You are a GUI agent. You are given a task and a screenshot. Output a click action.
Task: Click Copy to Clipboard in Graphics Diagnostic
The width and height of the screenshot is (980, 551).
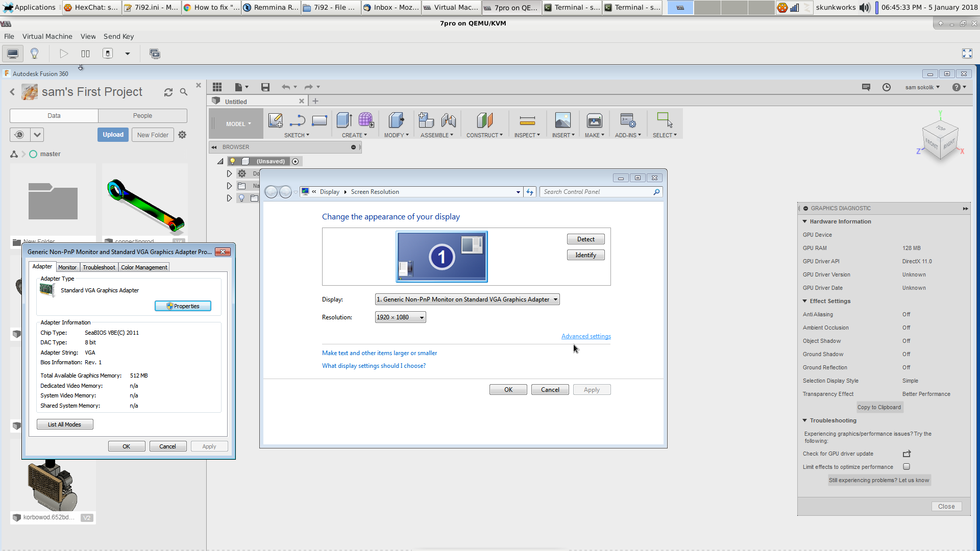pyautogui.click(x=879, y=407)
